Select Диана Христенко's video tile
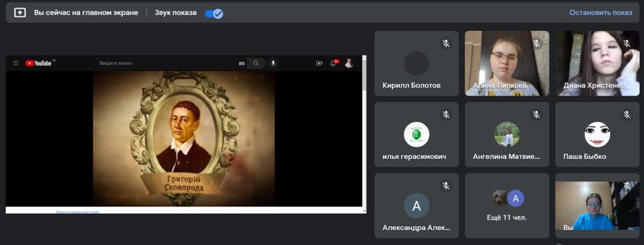This screenshot has height=245, width=644. coord(597,64)
